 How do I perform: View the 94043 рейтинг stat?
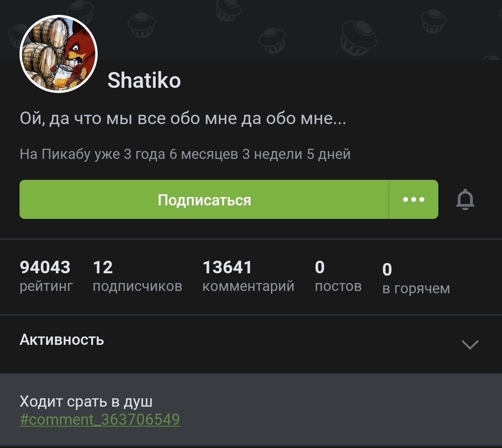pos(46,276)
